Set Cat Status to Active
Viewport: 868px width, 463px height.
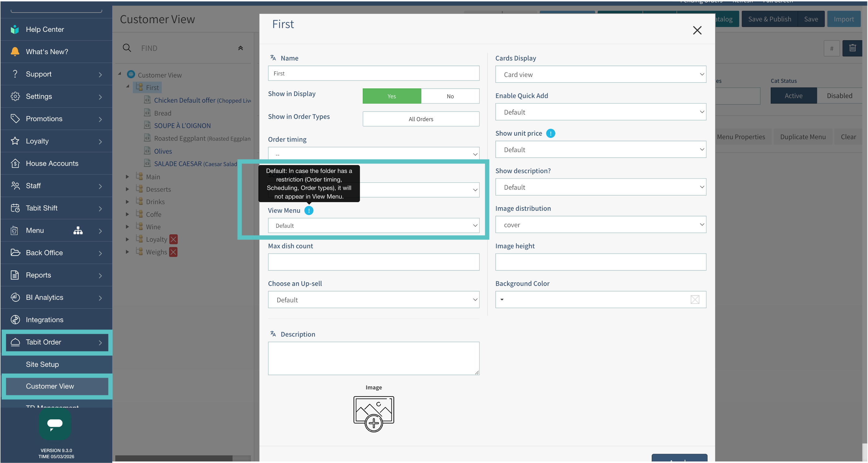click(794, 96)
